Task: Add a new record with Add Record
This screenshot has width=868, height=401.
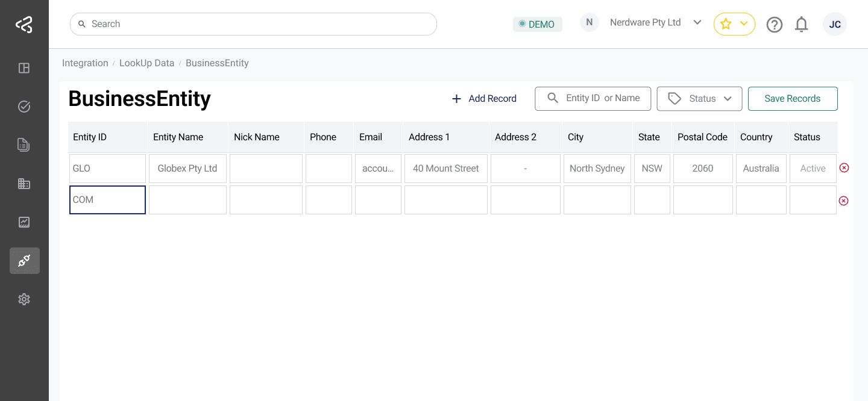Action: point(484,98)
